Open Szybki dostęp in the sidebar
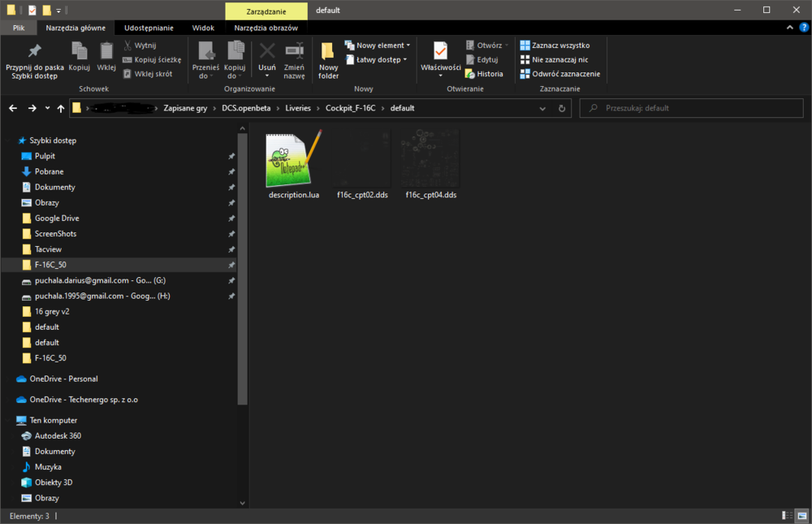812x524 pixels. [53, 141]
